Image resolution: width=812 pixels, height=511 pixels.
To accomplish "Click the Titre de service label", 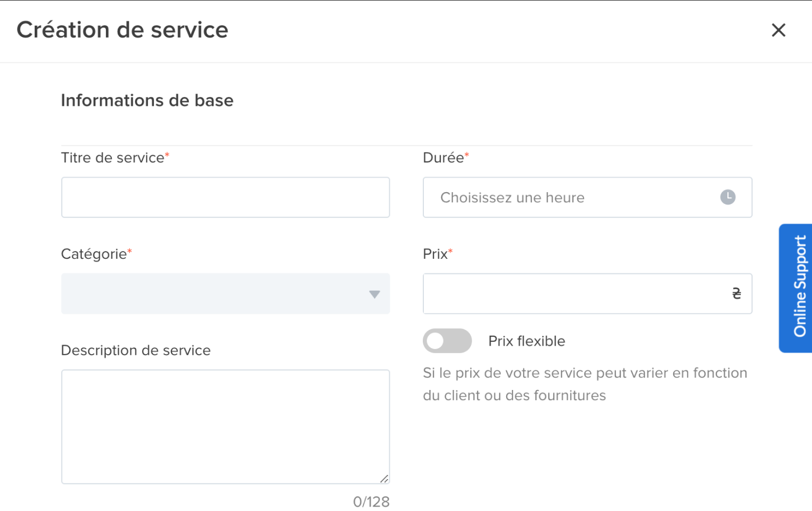I will coord(113,158).
